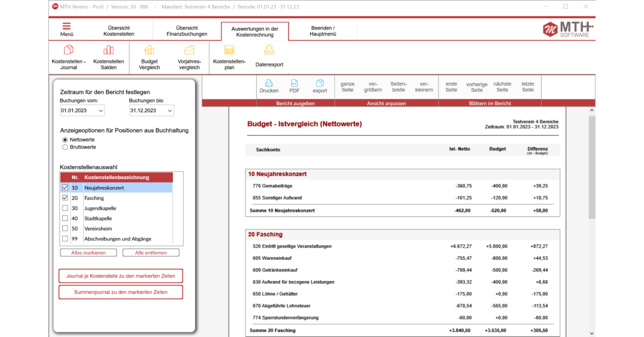
Task: Click report row 650 Löhne / Gehälter
Action: click(402, 294)
